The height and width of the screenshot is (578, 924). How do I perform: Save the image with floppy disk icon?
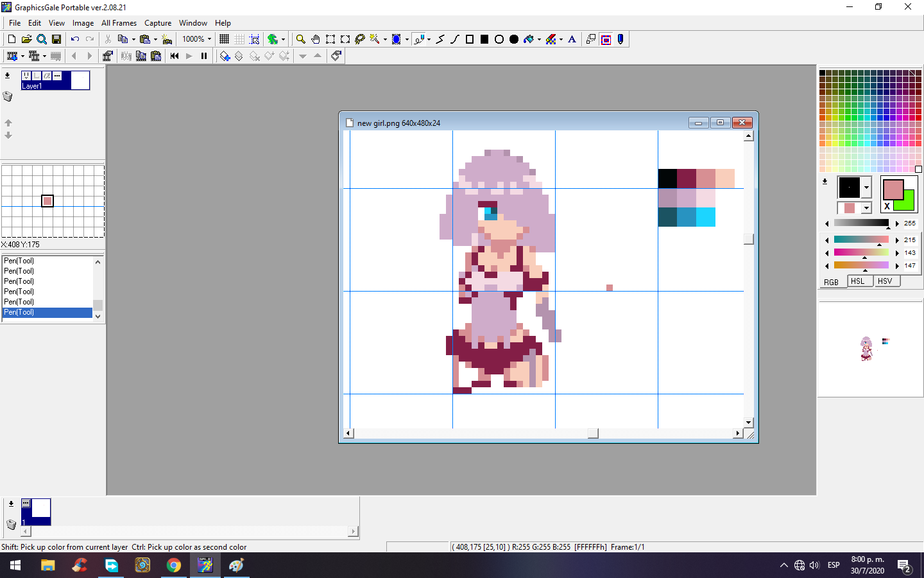click(x=56, y=39)
